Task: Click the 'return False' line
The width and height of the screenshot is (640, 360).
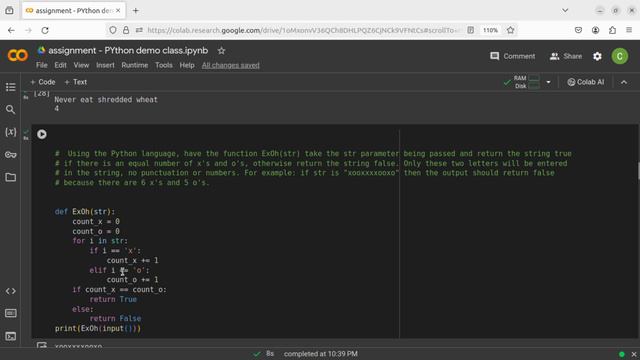Action: pyautogui.click(x=115, y=318)
